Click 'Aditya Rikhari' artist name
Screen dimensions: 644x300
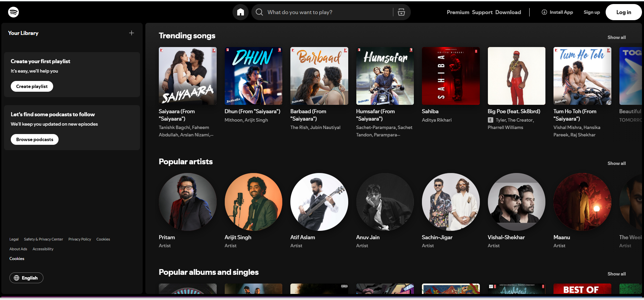tap(437, 120)
